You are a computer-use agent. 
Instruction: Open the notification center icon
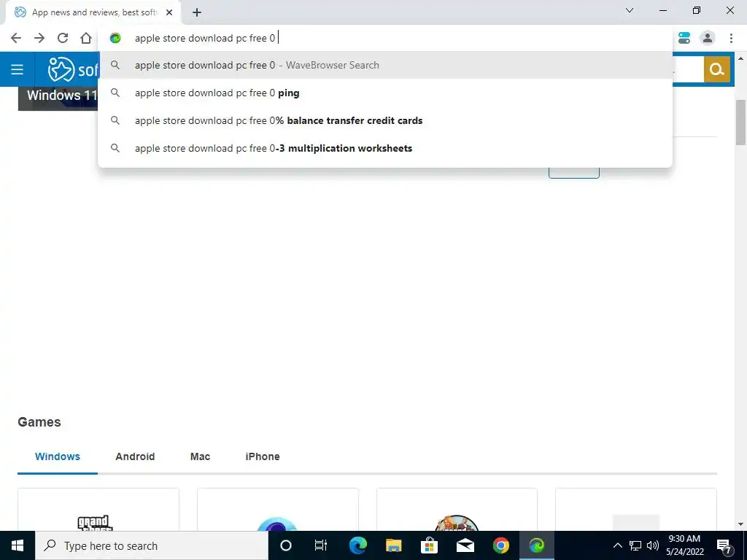[724, 545]
